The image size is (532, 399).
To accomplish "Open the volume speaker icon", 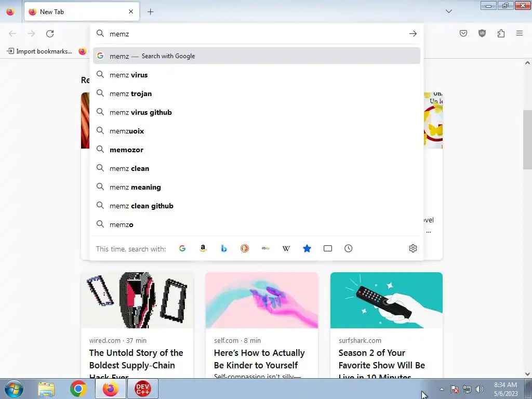I will point(480,389).
